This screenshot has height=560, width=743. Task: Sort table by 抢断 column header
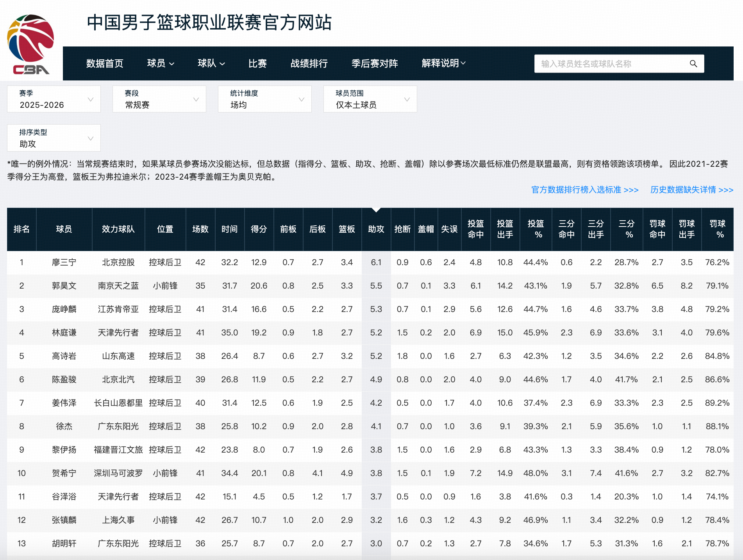click(402, 229)
